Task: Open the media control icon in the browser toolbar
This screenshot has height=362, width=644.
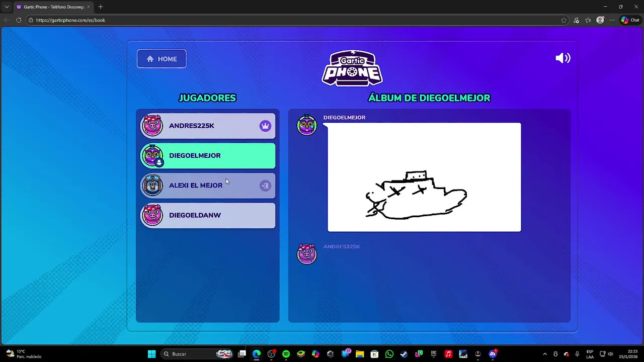Action: click(x=576, y=20)
